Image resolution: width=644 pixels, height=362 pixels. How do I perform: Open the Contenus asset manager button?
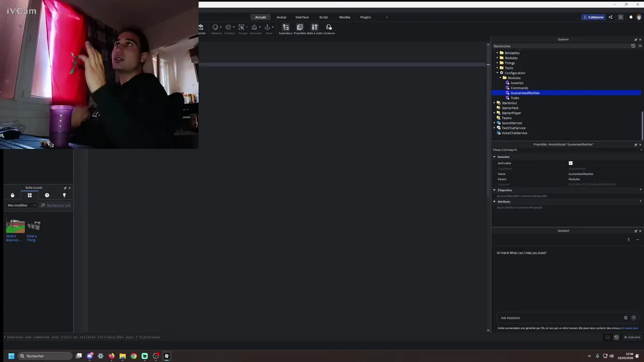point(329,29)
